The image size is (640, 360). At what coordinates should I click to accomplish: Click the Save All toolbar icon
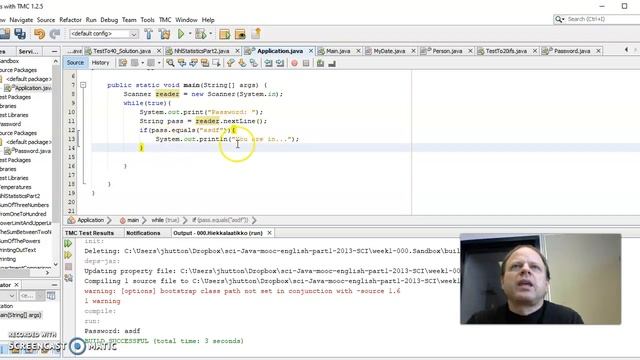pyautogui.click(x=20, y=34)
